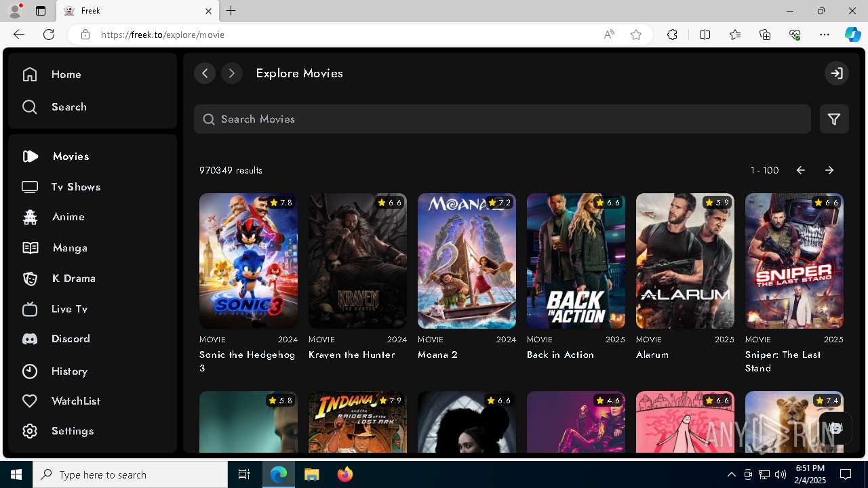Image resolution: width=868 pixels, height=488 pixels.
Task: Click the Back in Action title
Action: pos(560,354)
